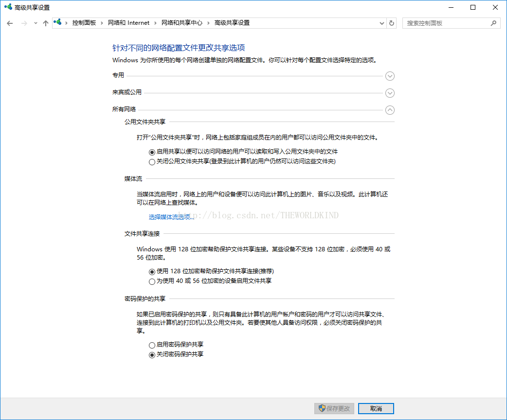Click the 密码保护的共享 section label
This screenshot has height=420, width=507.
pos(145,299)
